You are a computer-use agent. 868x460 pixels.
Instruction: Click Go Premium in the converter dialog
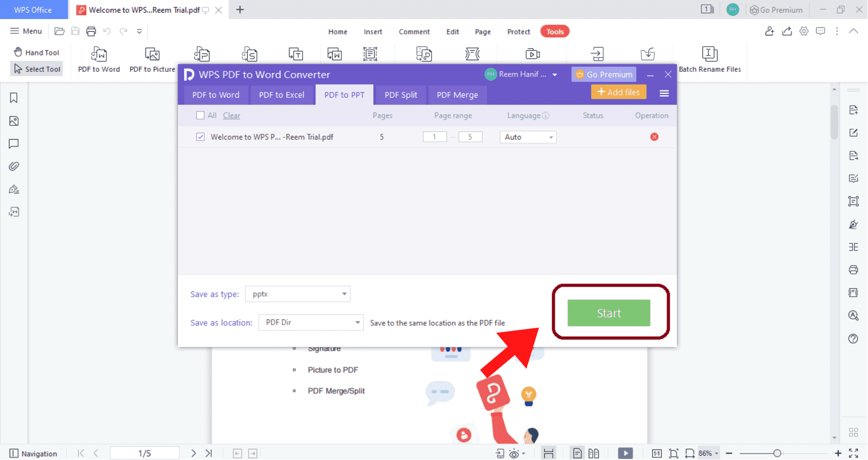coord(604,75)
